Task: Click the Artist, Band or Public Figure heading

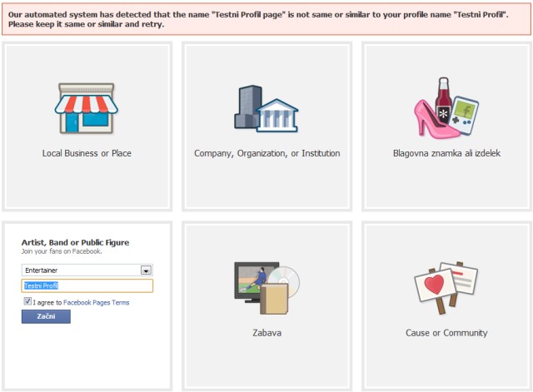Action: pyautogui.click(x=75, y=242)
